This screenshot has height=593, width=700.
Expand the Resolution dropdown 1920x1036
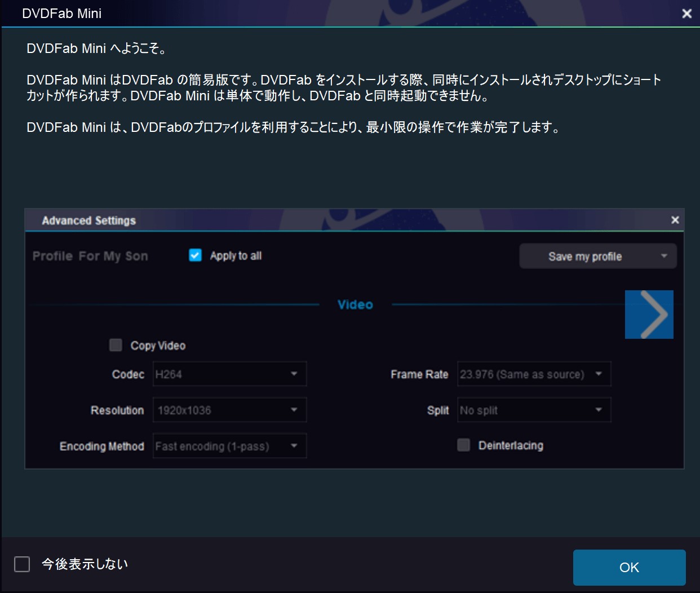tap(230, 410)
